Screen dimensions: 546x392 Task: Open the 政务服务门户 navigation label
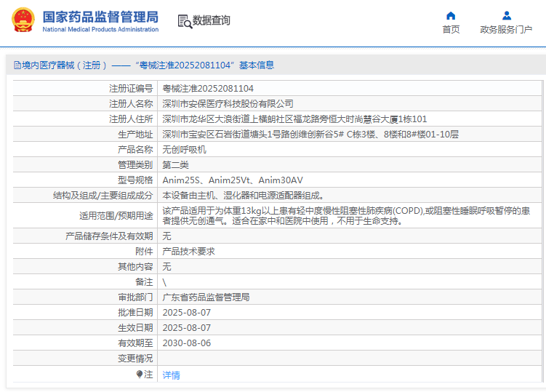tap(506, 30)
